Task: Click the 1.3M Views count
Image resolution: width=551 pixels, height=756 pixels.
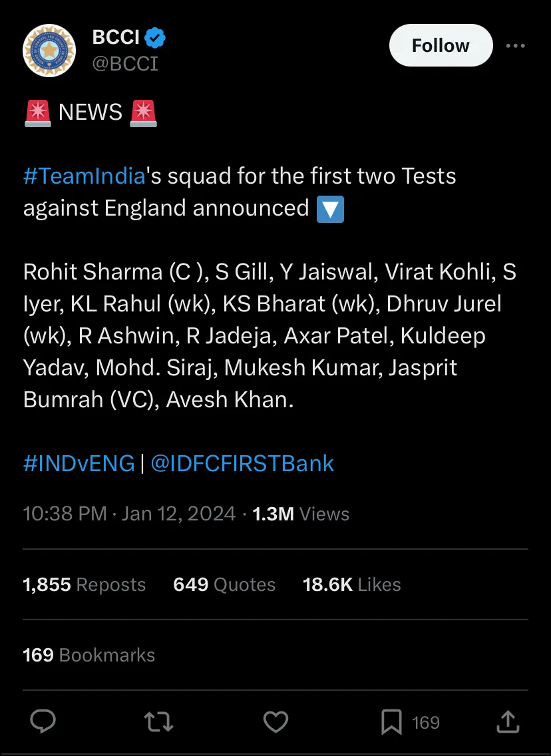Action: point(301,514)
